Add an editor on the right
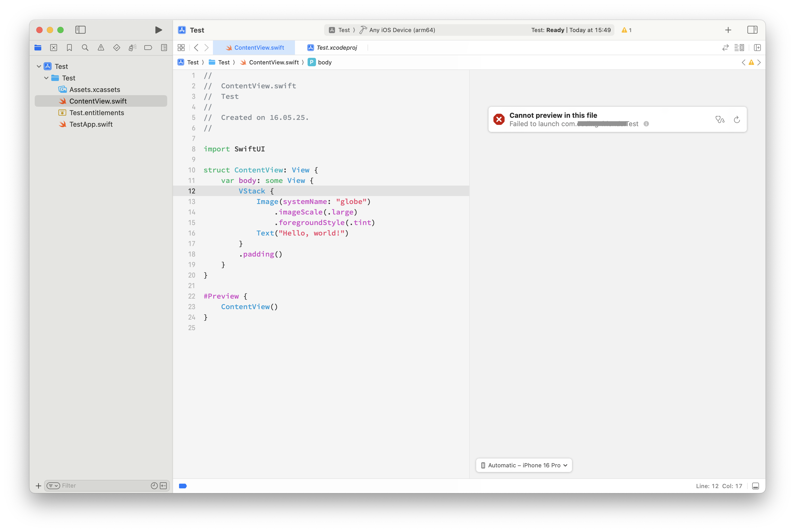 (x=757, y=48)
